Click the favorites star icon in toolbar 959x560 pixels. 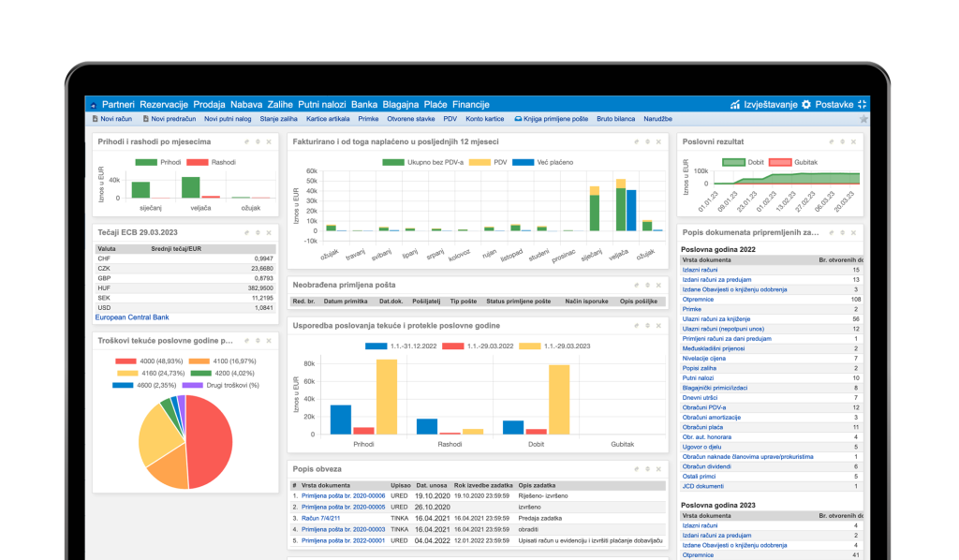click(x=863, y=119)
